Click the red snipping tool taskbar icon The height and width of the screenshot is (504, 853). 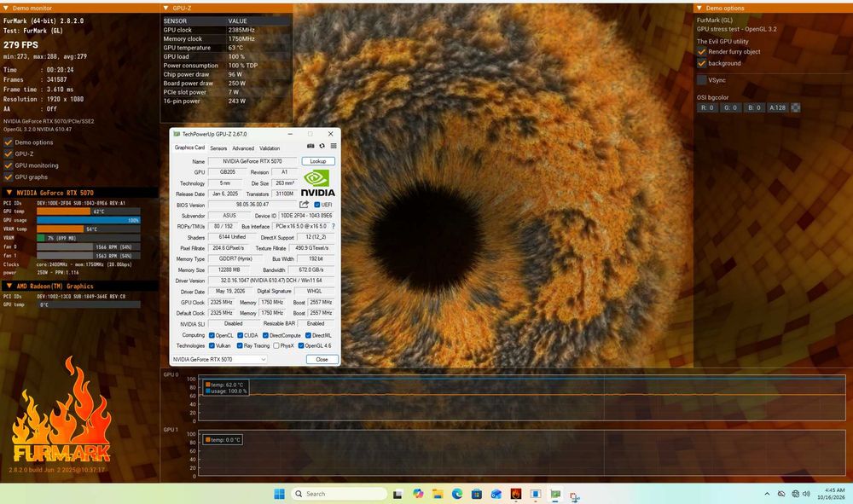click(x=574, y=495)
